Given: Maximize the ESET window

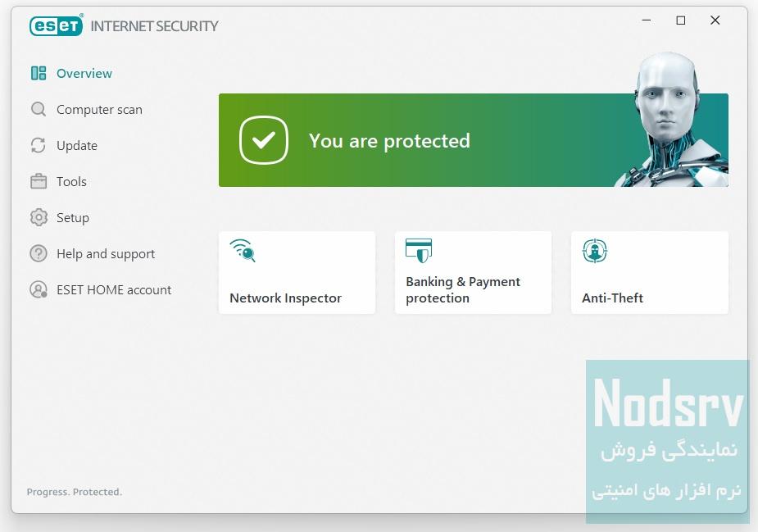Looking at the screenshot, I should click(680, 20).
